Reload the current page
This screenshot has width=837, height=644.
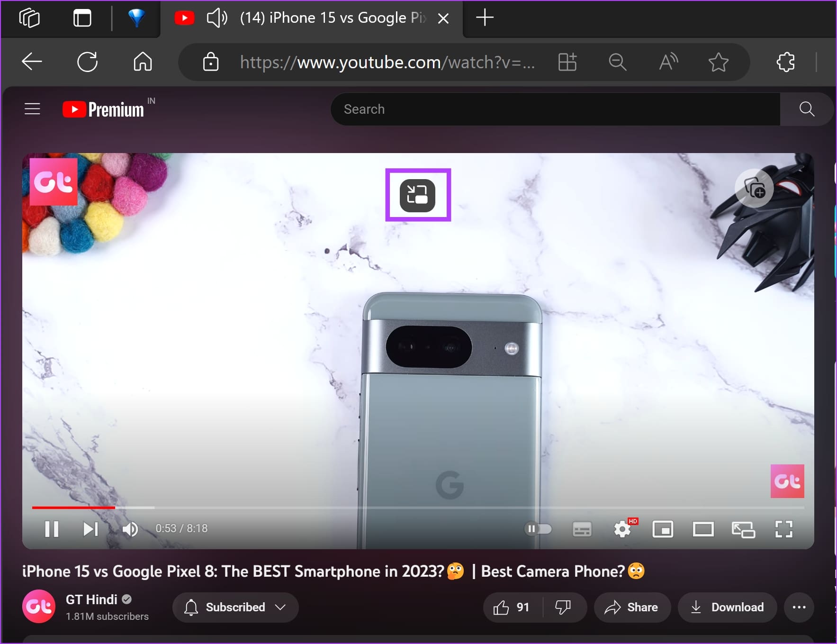[x=87, y=62]
